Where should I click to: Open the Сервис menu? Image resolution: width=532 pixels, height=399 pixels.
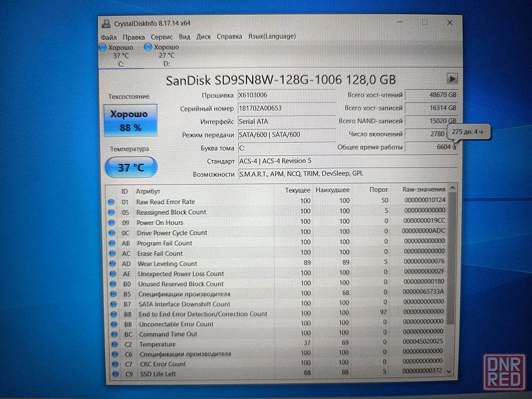(162, 37)
